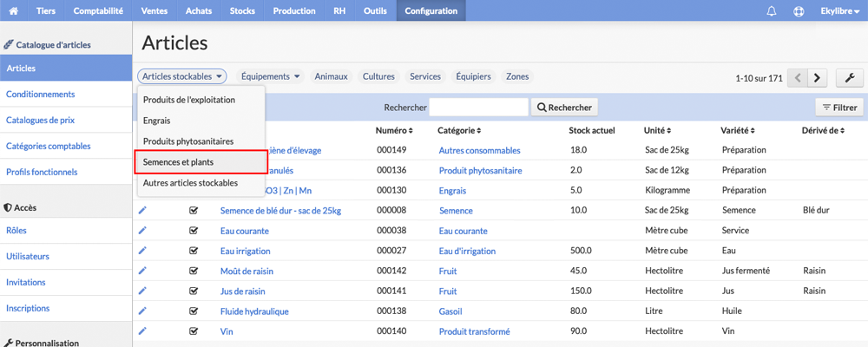Select Produits phytosanitaires menu entry

[201, 141]
